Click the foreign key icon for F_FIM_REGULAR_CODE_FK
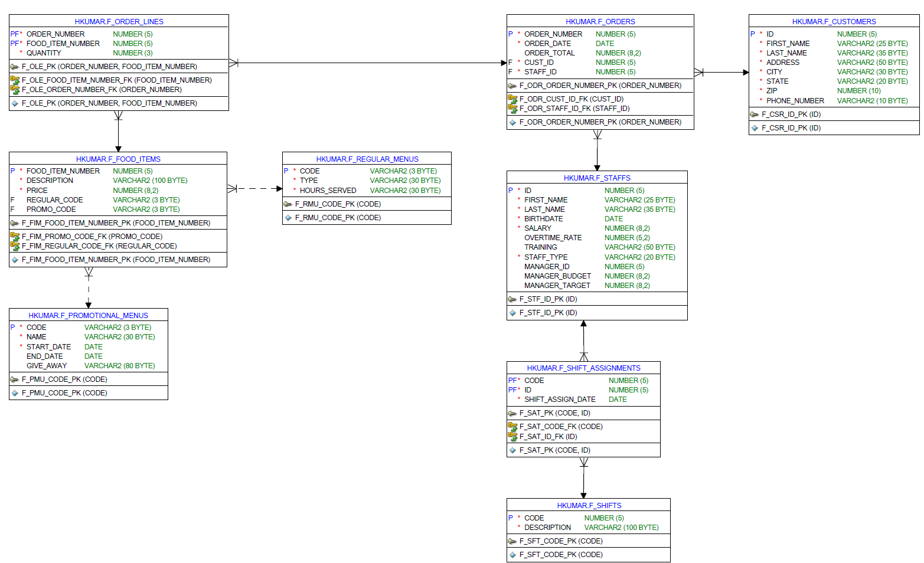924x563 pixels. [x=15, y=246]
